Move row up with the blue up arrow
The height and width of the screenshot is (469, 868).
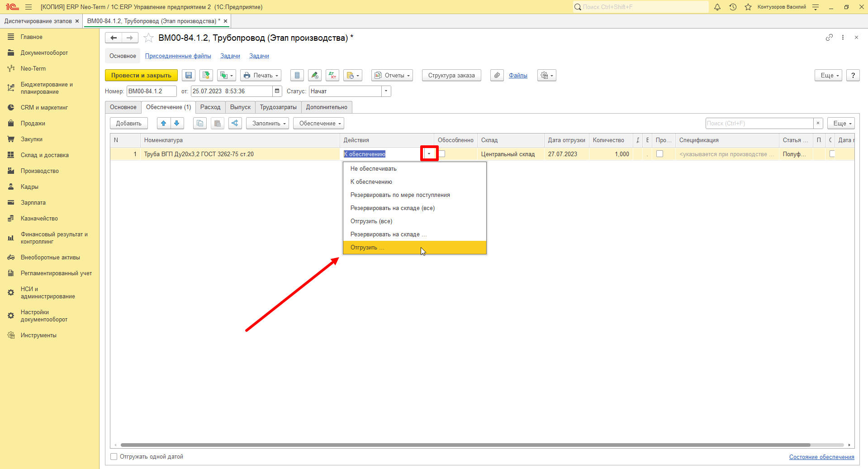click(x=164, y=123)
